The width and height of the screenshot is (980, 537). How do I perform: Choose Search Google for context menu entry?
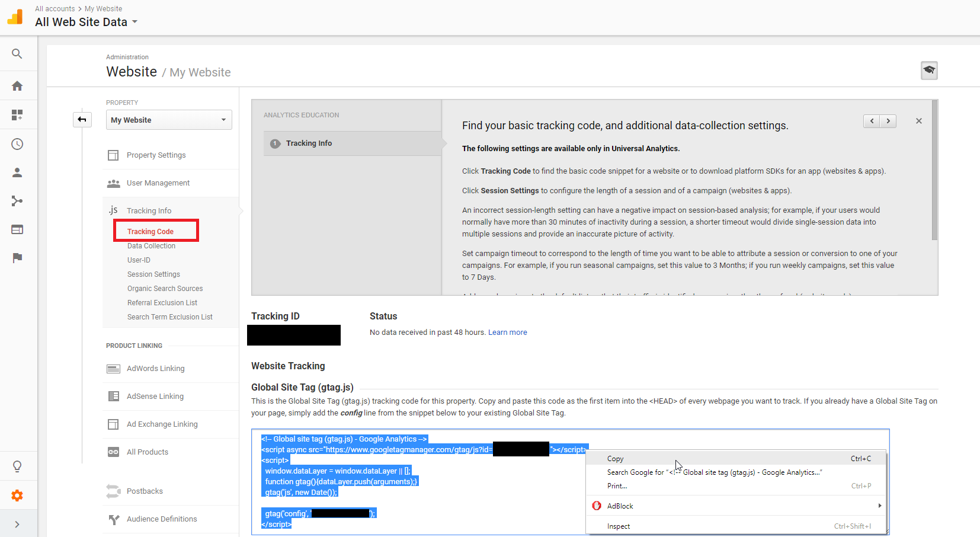point(736,472)
